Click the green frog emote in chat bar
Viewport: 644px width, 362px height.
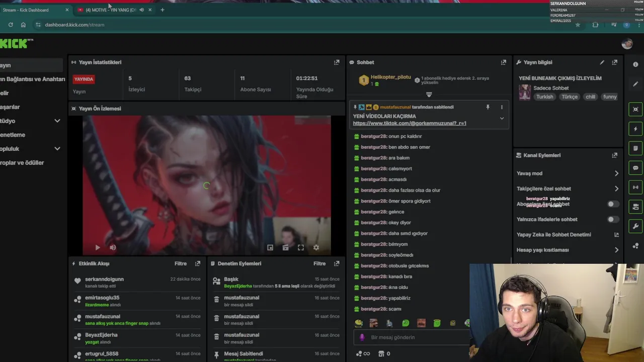click(x=406, y=323)
